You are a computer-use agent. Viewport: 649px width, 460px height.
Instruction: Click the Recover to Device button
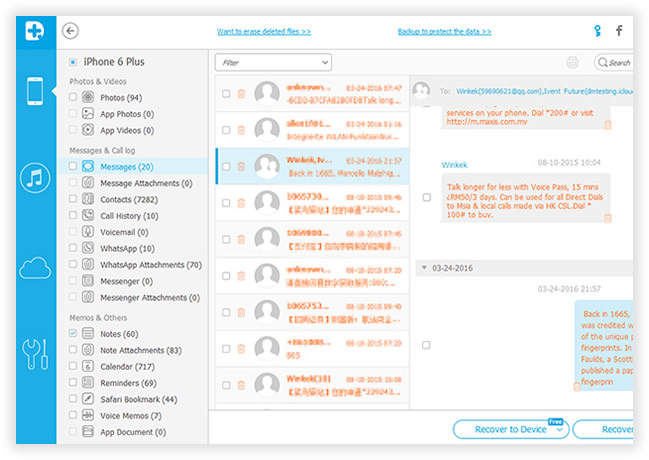coord(511,429)
